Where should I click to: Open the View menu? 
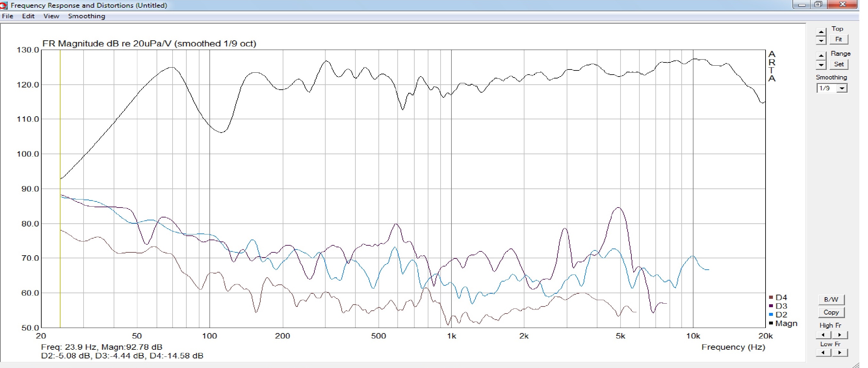pos(51,16)
